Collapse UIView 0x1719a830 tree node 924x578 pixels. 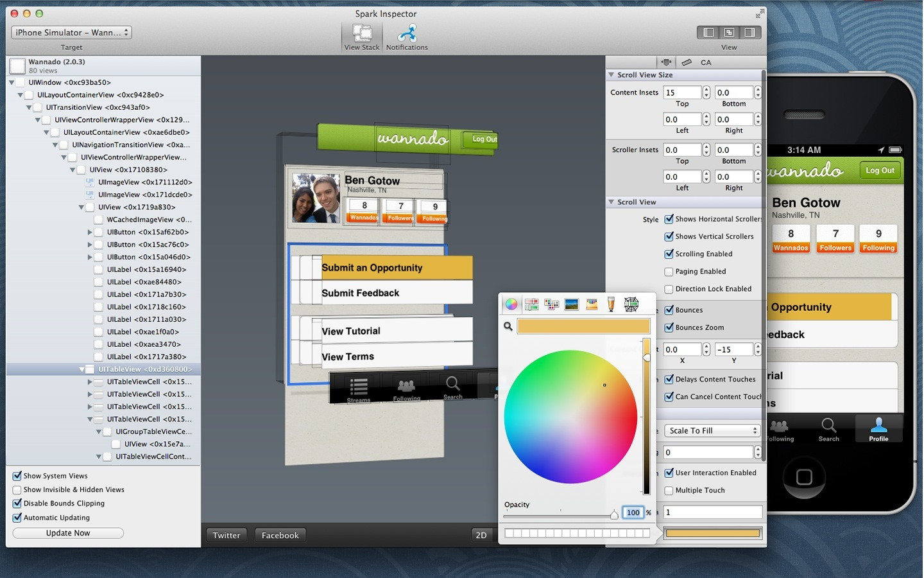coord(81,207)
